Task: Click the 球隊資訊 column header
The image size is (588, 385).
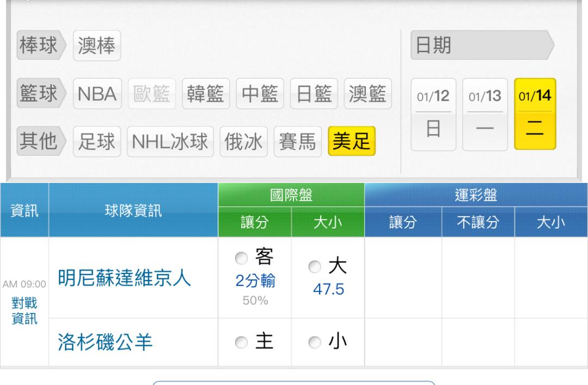Action: [133, 210]
